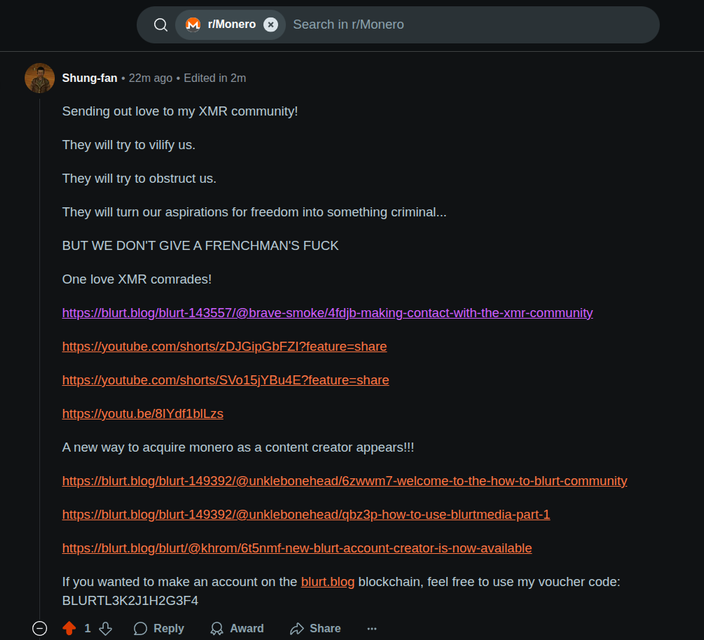
Task: Open Shung-fan's avatar thumbnail
Action: point(40,78)
